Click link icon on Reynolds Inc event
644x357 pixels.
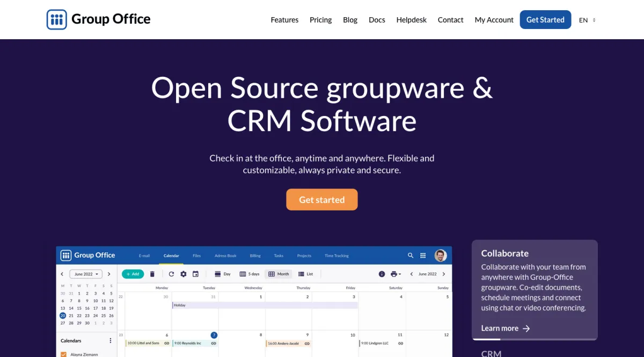pos(214,343)
